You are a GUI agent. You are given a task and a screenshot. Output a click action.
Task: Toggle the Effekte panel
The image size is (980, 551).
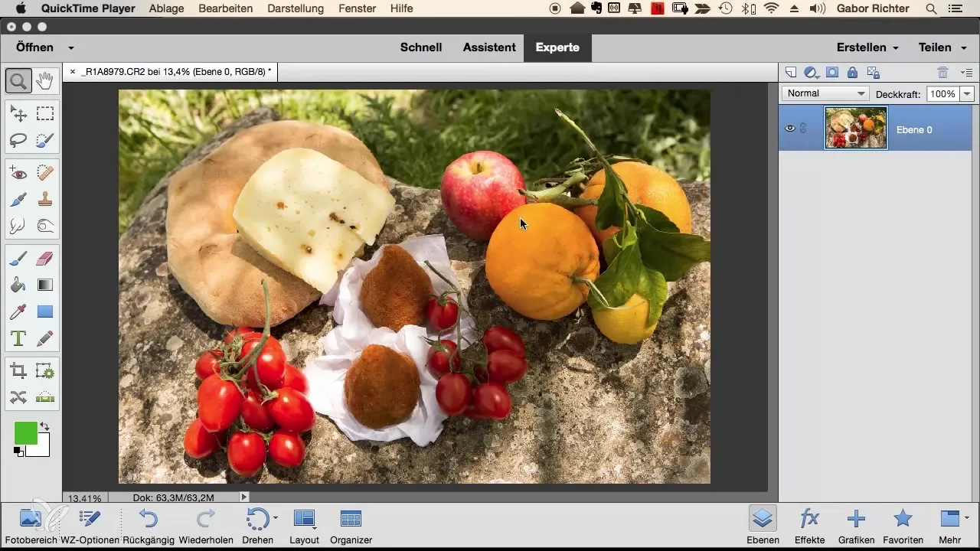point(809,525)
